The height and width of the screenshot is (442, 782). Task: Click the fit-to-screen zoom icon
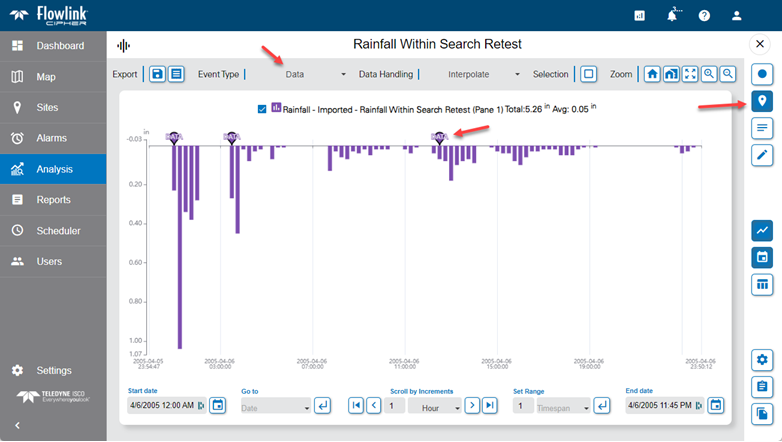coord(690,74)
